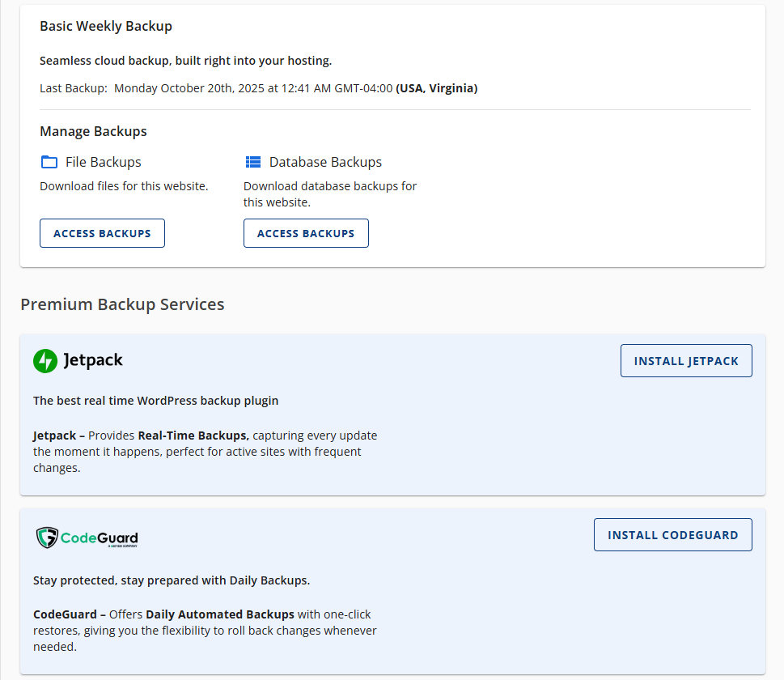Click the blue folder icon beside File Backups

tap(49, 161)
